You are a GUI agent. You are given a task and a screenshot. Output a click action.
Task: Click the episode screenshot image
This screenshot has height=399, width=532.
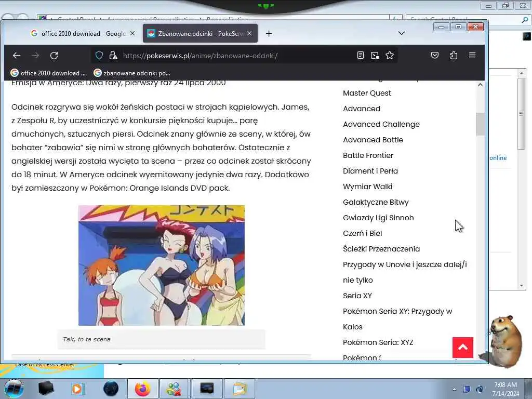click(x=162, y=265)
